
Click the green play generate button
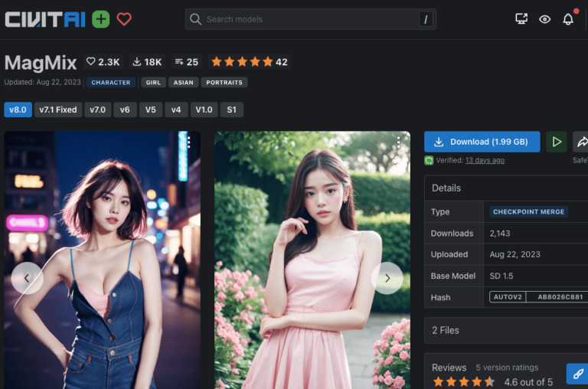click(557, 142)
